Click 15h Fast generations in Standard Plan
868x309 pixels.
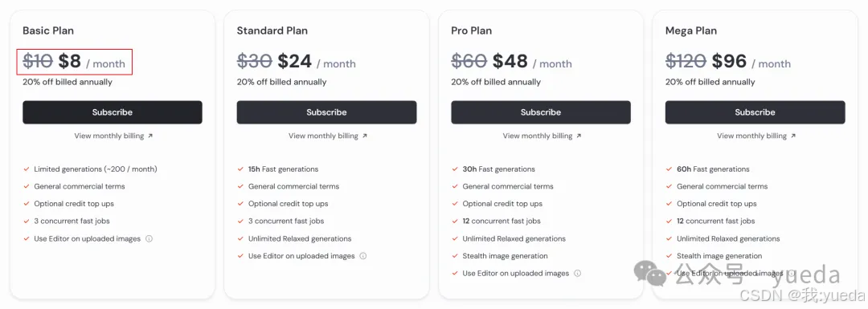[284, 169]
